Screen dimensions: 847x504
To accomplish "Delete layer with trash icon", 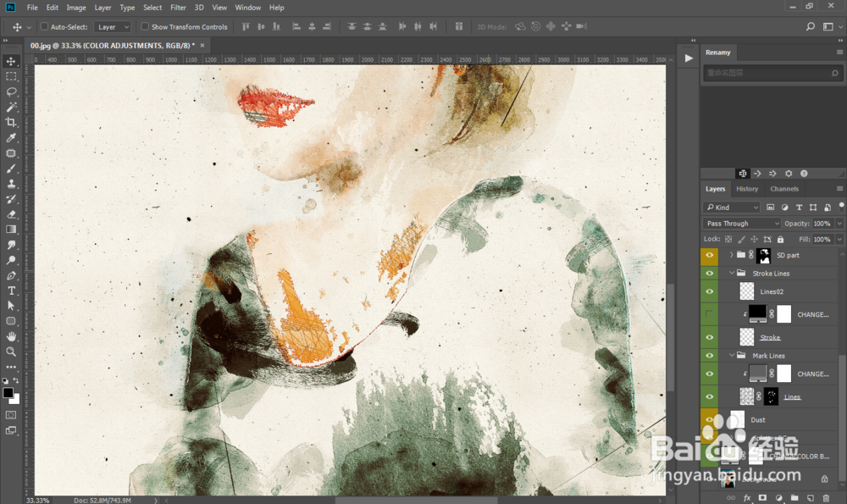I will [x=826, y=497].
